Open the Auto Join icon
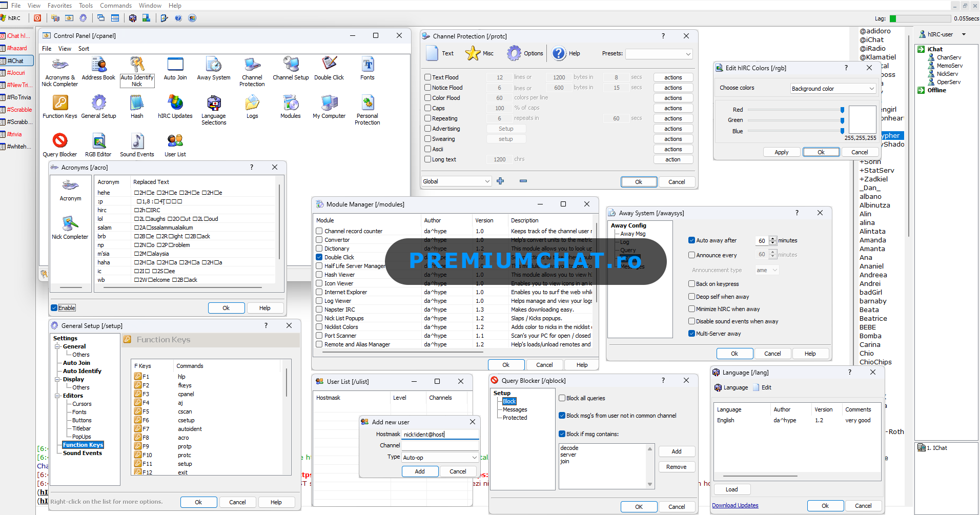 click(175, 69)
